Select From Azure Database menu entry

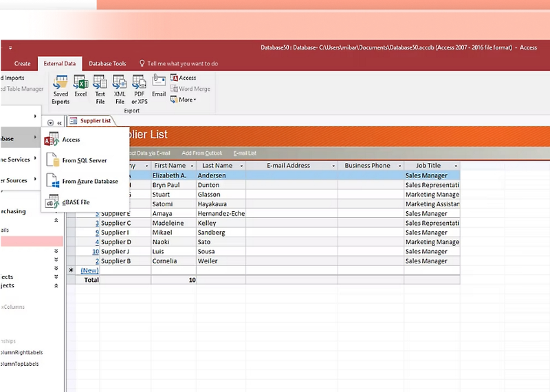point(85,181)
